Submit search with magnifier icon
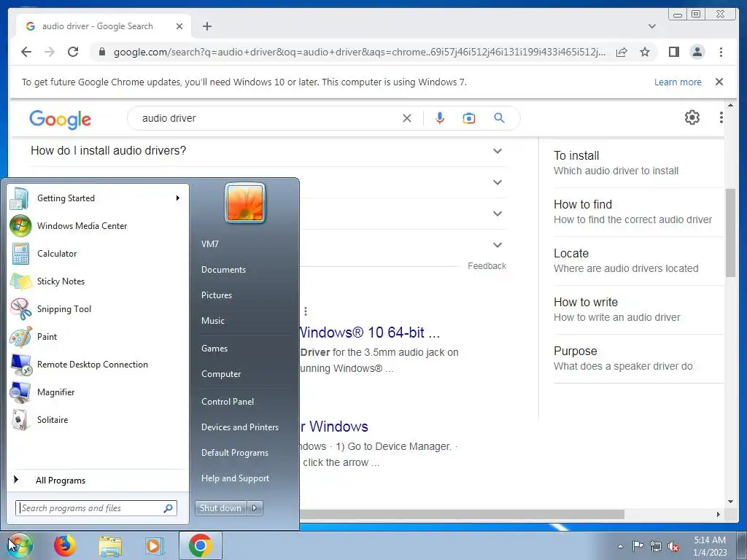 (499, 117)
